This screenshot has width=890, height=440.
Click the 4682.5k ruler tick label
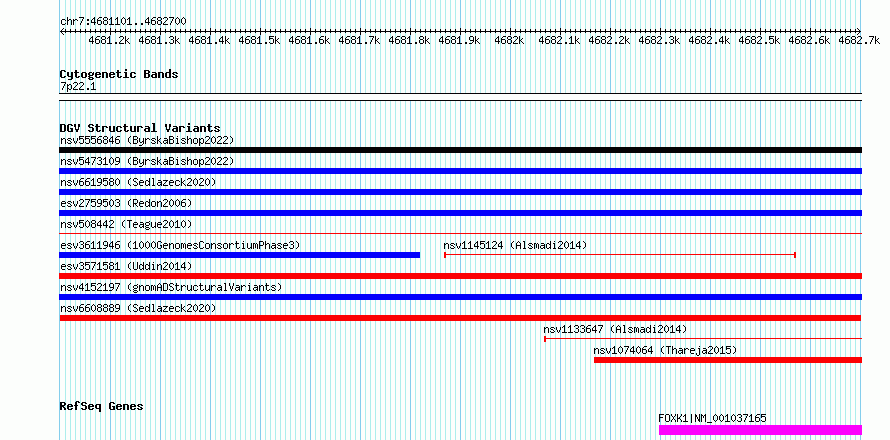point(759,40)
